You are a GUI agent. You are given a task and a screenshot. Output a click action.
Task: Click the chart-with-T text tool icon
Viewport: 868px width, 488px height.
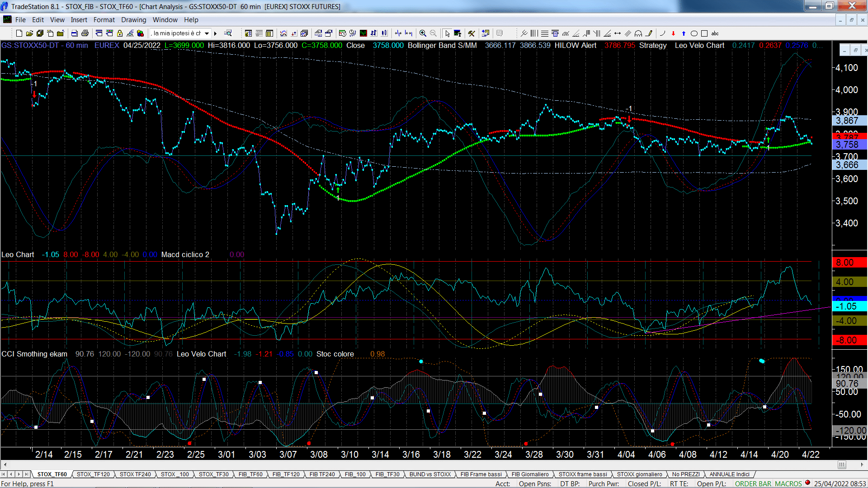[458, 33]
